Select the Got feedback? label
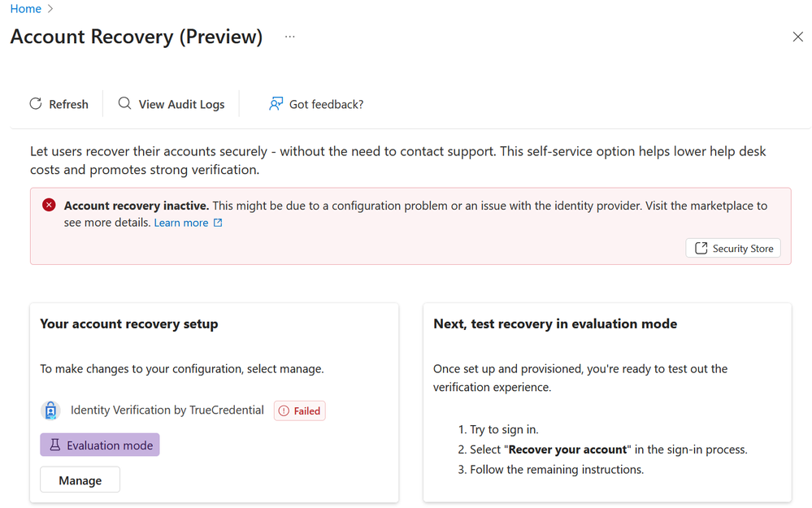The width and height of the screenshot is (812, 508). [326, 104]
